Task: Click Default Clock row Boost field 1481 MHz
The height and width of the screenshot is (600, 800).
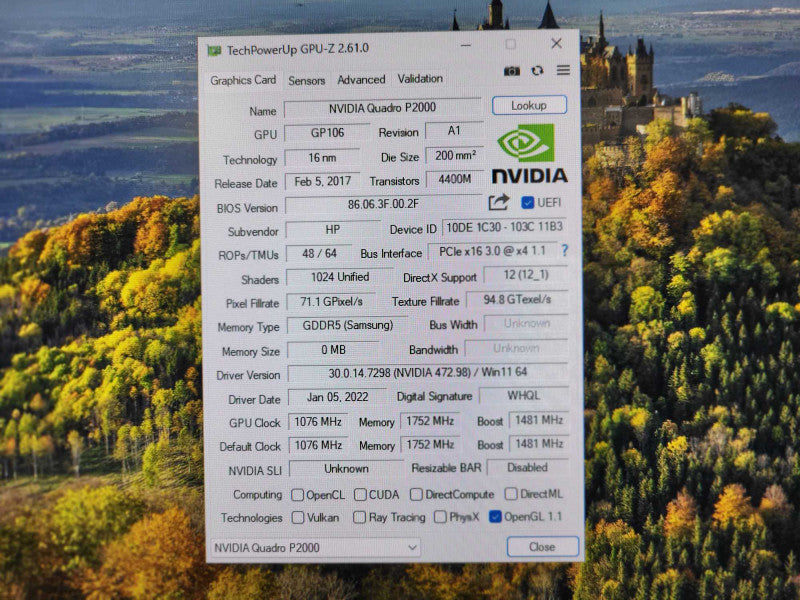Action: (539, 444)
